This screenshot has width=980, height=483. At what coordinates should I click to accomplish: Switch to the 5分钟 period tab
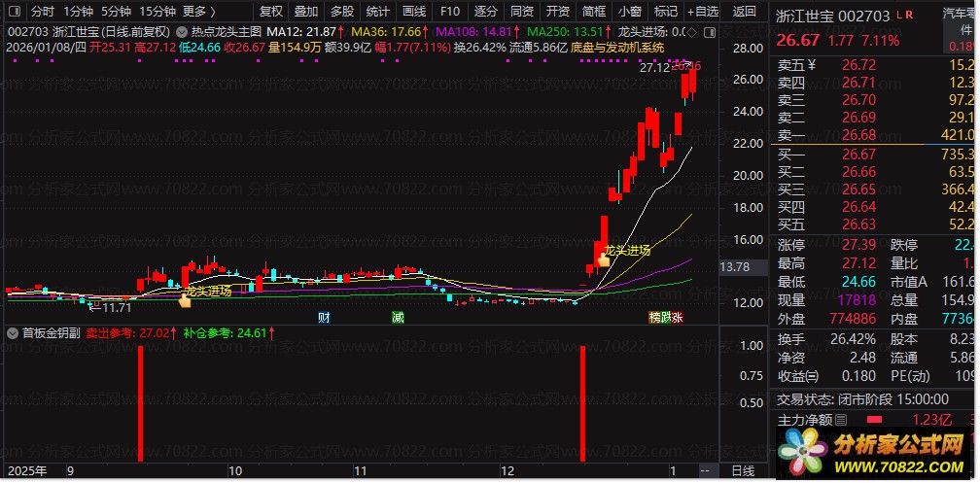[x=117, y=12]
